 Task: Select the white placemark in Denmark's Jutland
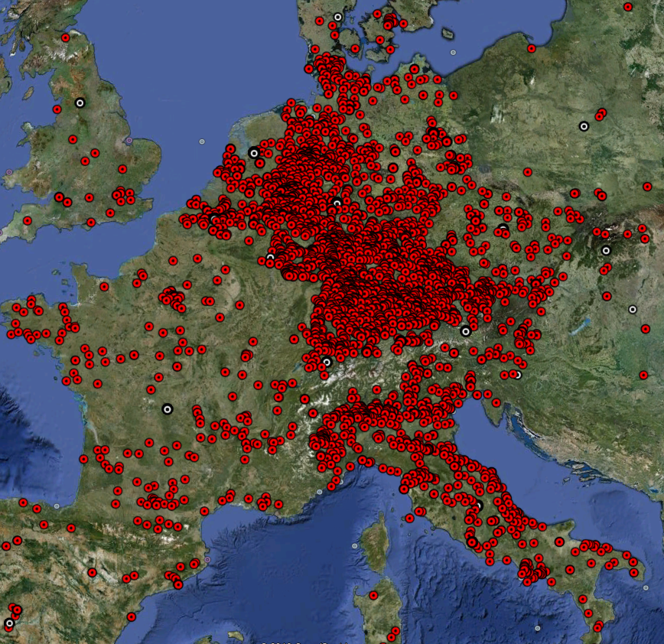coord(337,18)
